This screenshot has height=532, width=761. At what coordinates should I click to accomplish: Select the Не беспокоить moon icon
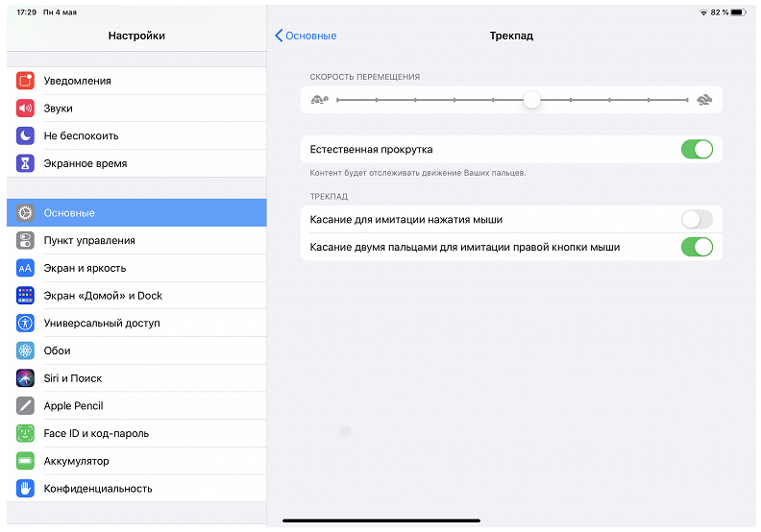25,135
